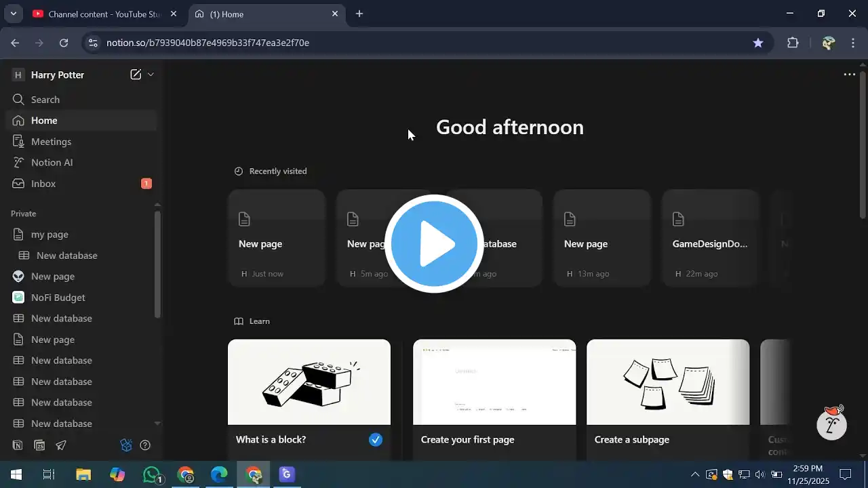This screenshot has height=488, width=868.
Task: Open the Chrome profile avatar
Action: point(828,43)
